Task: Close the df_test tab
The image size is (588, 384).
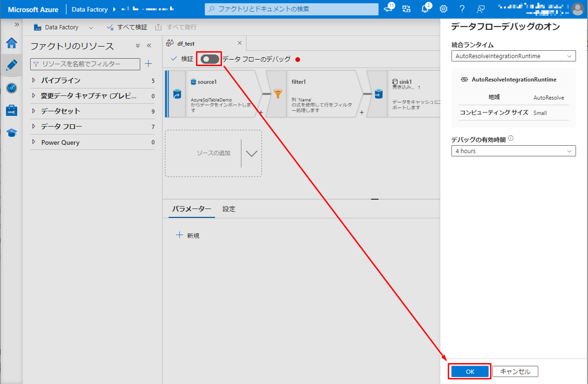Action: (x=240, y=43)
